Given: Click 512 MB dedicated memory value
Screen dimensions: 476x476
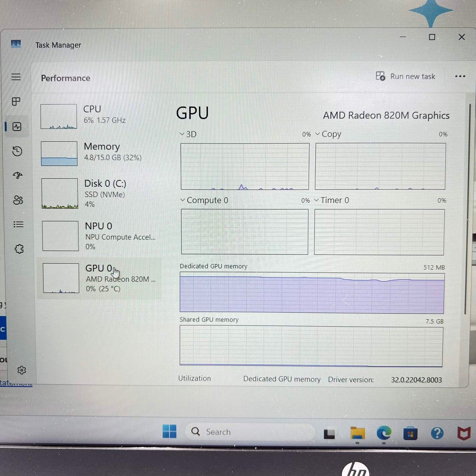Looking at the screenshot, I should click(434, 267).
